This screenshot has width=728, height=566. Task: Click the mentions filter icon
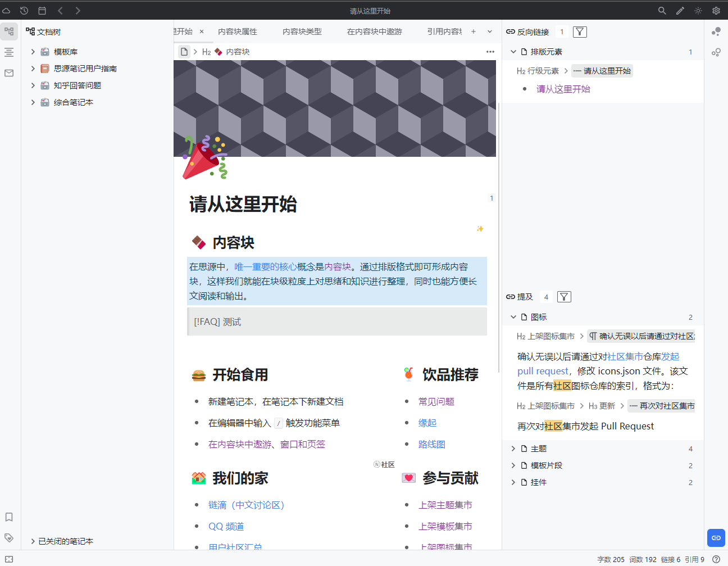pos(564,297)
